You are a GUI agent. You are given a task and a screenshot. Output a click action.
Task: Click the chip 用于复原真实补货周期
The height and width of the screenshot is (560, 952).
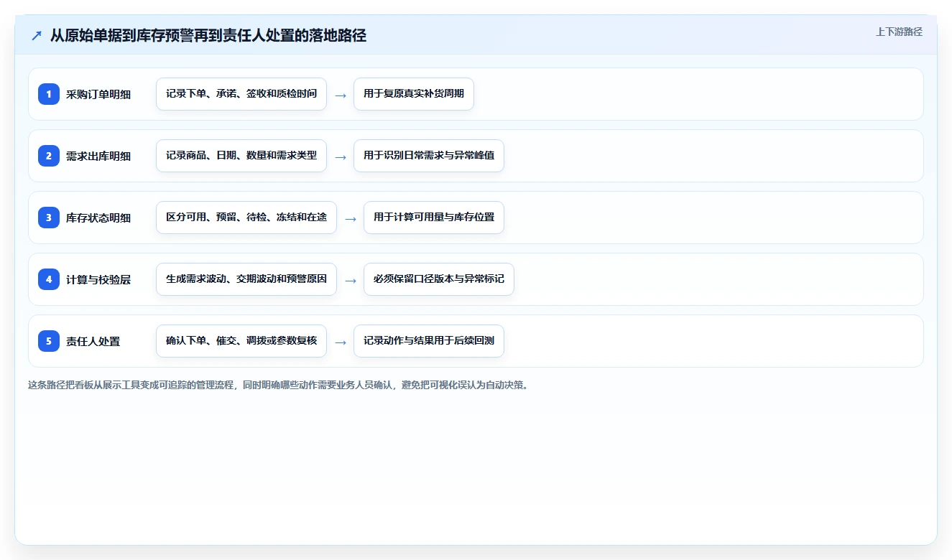coord(414,94)
